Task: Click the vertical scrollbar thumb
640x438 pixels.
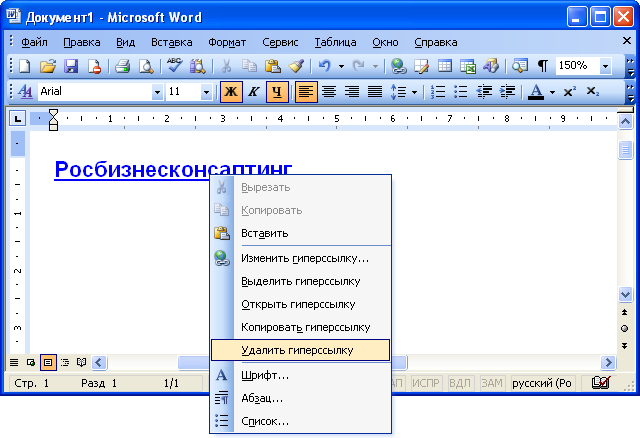Action: tap(625, 150)
